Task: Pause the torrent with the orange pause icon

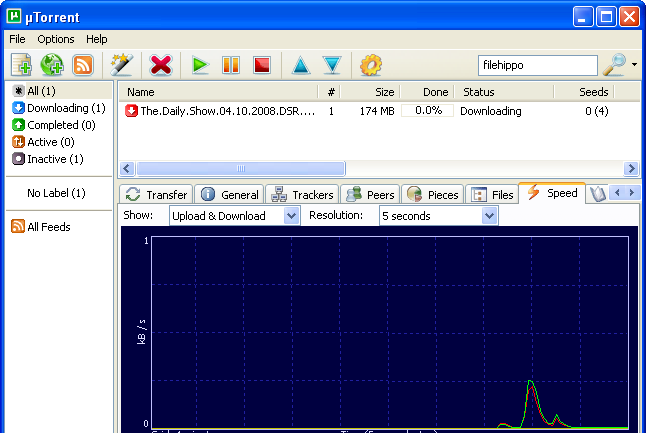Action: coord(231,65)
